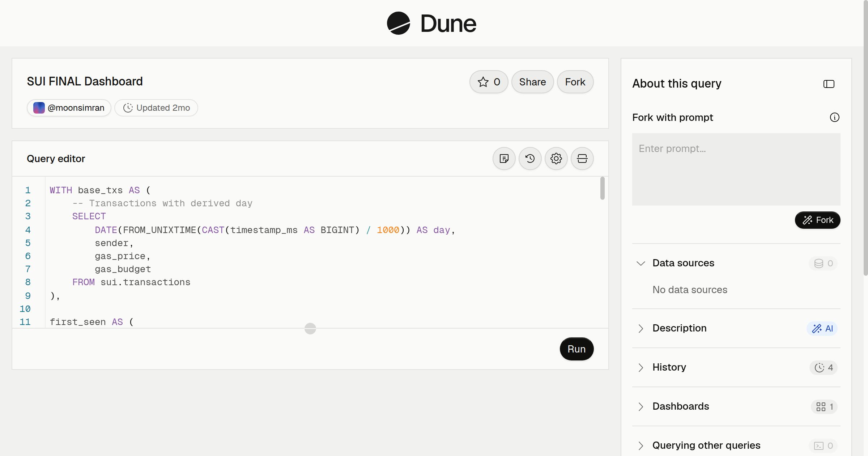This screenshot has height=456, width=868.
Task: Click the collapse editor layout icon
Action: [582, 159]
